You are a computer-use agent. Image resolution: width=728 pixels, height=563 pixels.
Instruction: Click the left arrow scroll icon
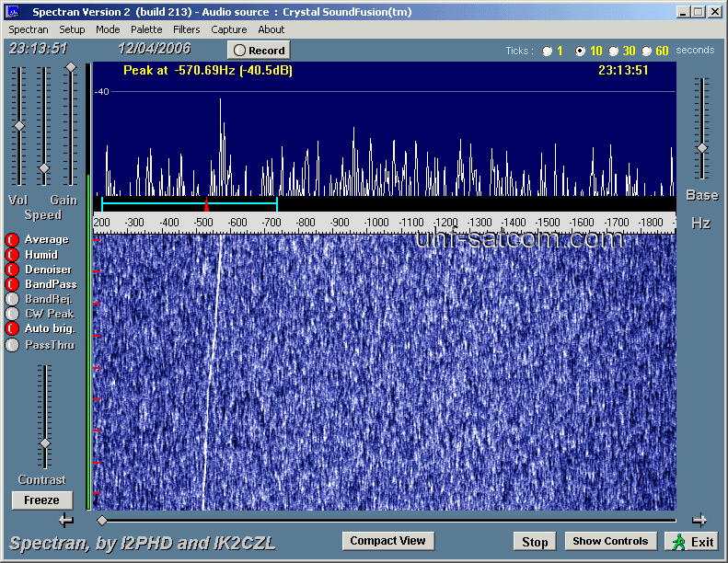66,521
